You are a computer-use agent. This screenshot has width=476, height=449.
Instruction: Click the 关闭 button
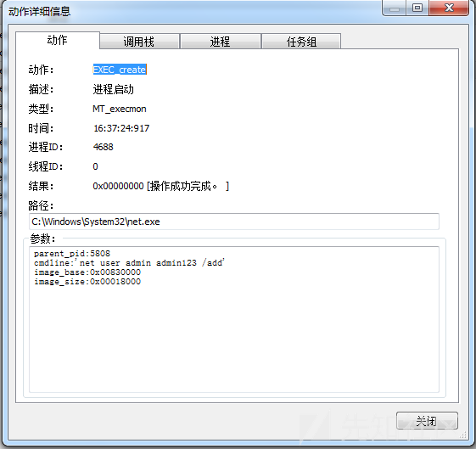pyautogui.click(x=427, y=421)
